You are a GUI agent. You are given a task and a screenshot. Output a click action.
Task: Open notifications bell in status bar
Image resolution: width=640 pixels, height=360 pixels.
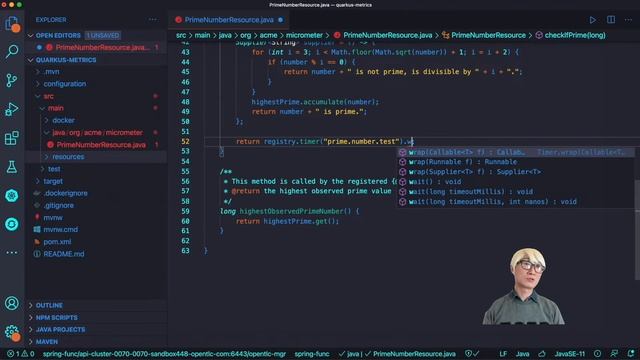(x=631, y=353)
